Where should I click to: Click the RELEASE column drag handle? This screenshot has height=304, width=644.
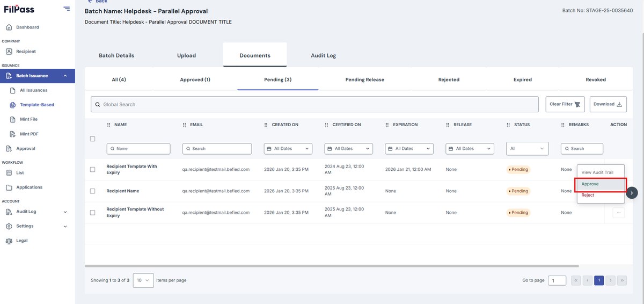tap(448, 125)
